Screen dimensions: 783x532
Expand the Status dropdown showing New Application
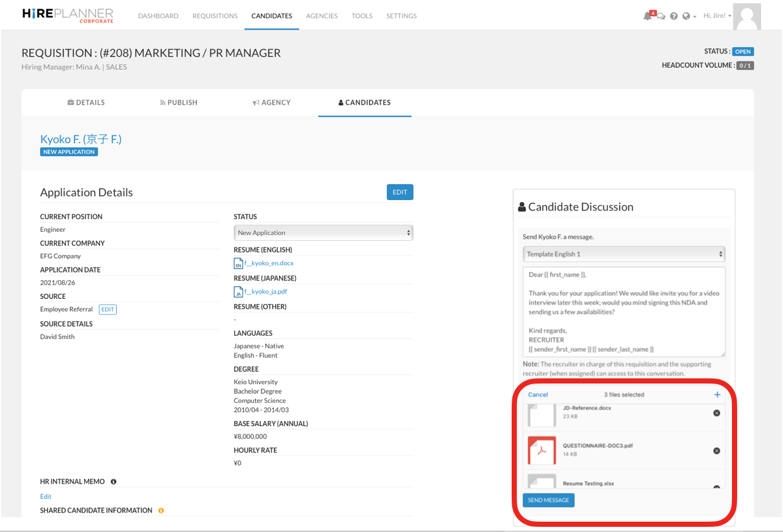tap(323, 233)
